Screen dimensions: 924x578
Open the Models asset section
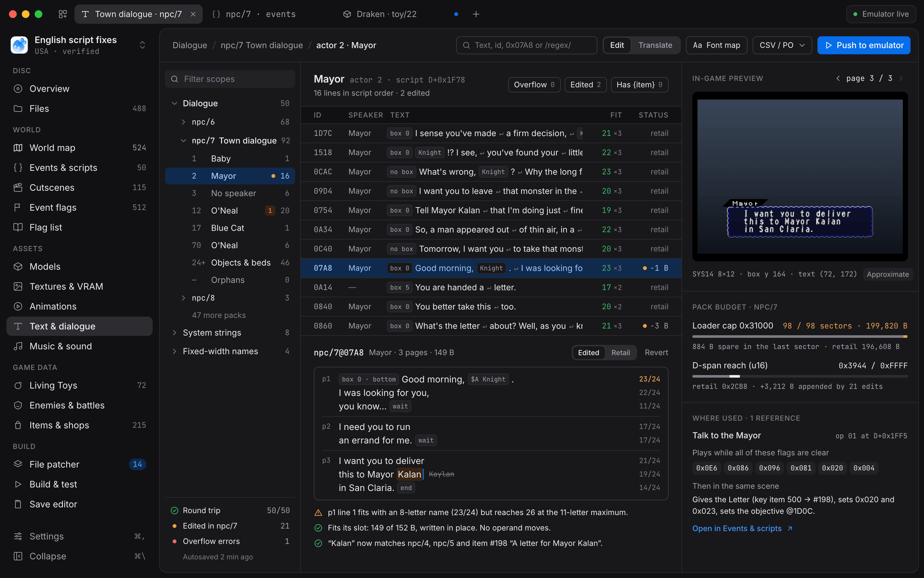tap(80, 267)
